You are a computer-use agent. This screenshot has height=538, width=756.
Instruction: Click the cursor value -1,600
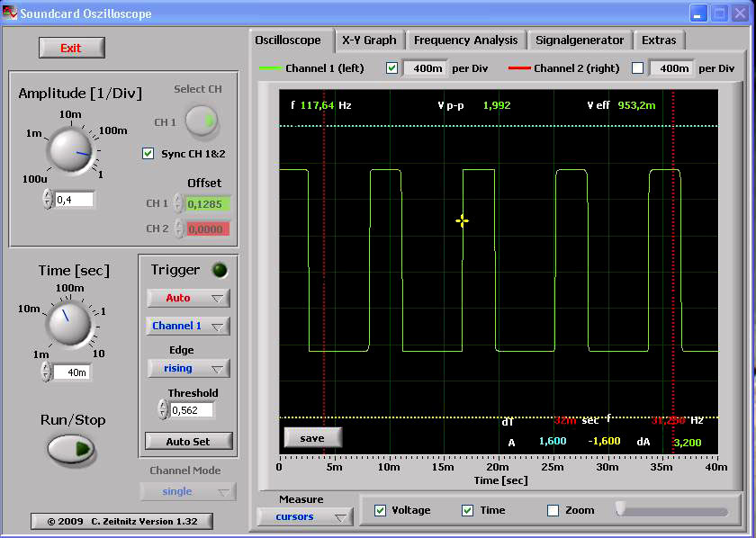pyautogui.click(x=604, y=441)
